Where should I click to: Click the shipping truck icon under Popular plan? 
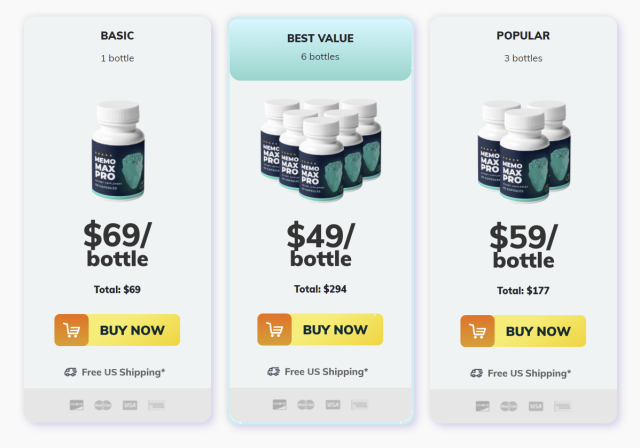click(x=476, y=373)
